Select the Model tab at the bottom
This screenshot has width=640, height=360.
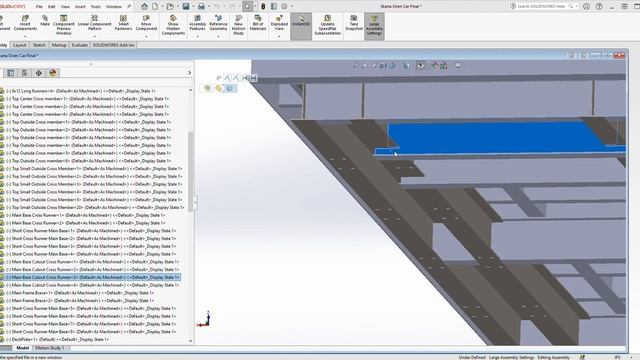pos(22,348)
